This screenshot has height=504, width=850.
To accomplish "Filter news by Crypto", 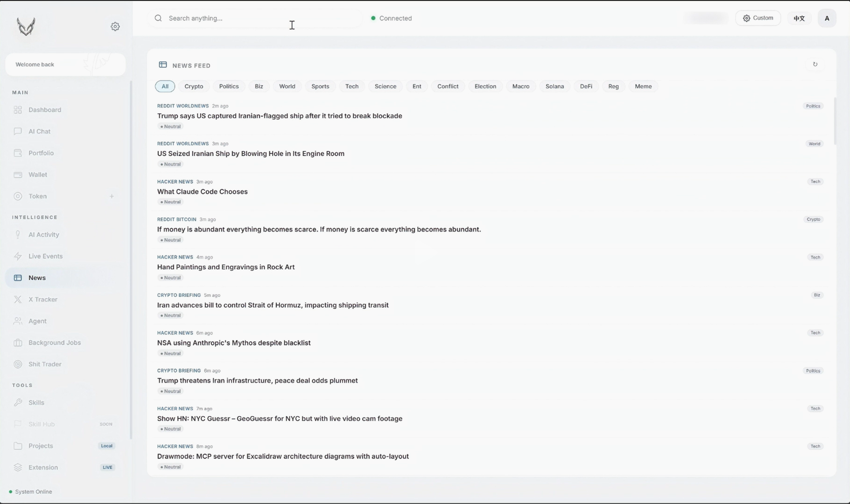I will (194, 86).
